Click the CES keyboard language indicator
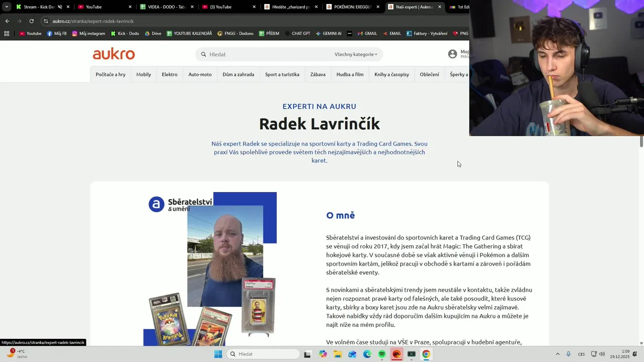 pyautogui.click(x=581, y=354)
